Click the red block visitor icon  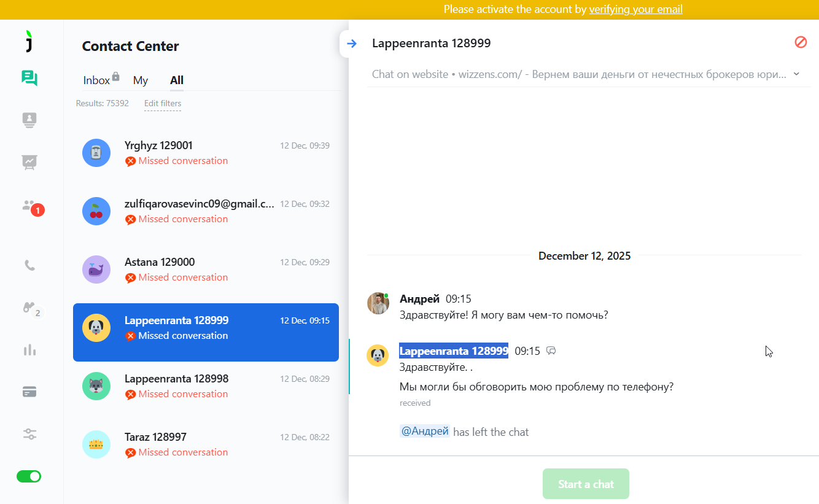click(x=801, y=42)
